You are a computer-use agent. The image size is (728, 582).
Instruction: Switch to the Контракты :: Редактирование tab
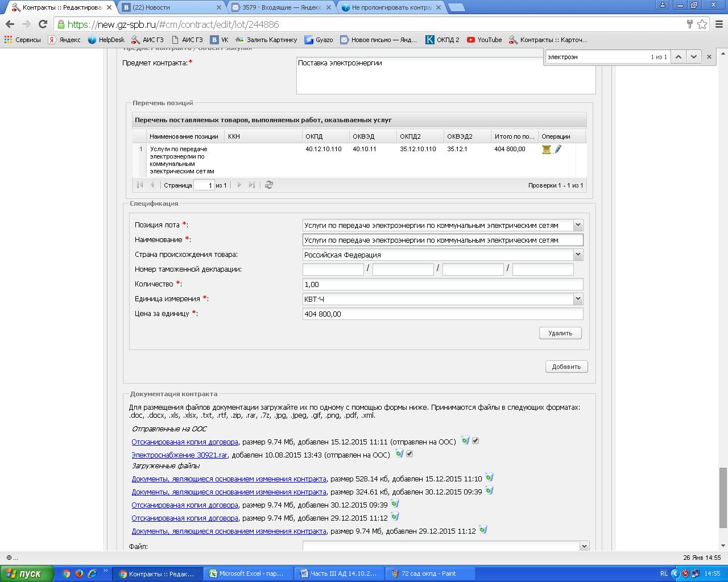click(63, 7)
